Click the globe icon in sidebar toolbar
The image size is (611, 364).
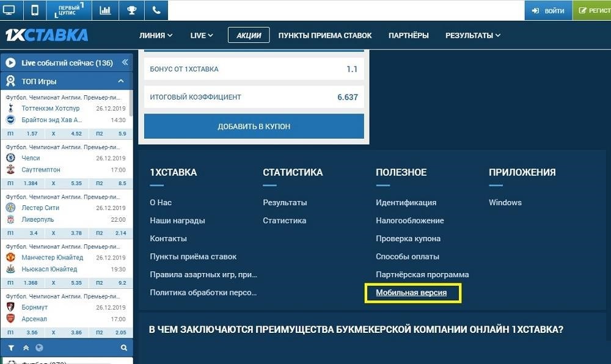pos(39,348)
